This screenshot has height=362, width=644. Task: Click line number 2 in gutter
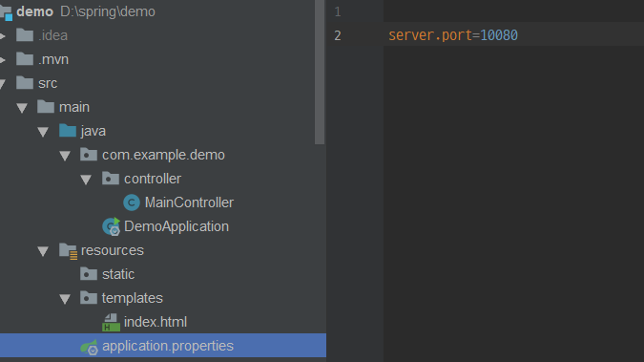[x=338, y=35]
